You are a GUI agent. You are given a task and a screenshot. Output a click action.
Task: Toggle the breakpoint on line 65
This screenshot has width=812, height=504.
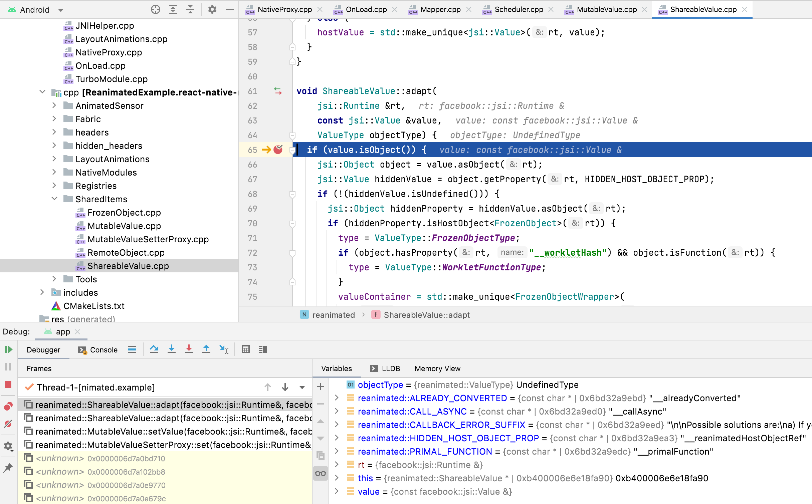(278, 150)
